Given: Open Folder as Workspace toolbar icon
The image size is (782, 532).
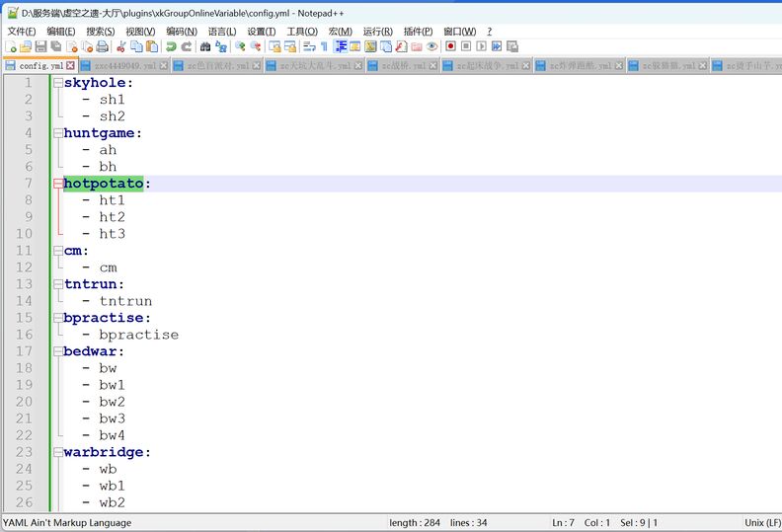Looking at the screenshot, I should (x=417, y=46).
